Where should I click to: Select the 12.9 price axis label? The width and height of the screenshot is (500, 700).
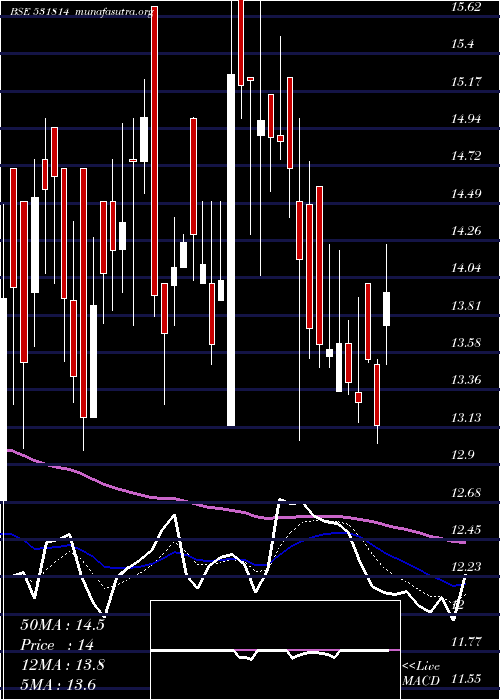tap(464, 455)
